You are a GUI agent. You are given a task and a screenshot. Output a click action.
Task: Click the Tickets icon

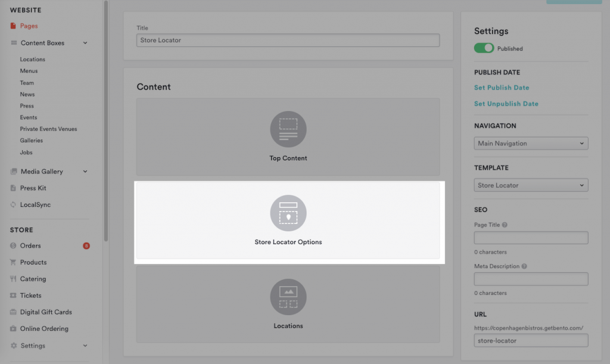[x=13, y=295]
